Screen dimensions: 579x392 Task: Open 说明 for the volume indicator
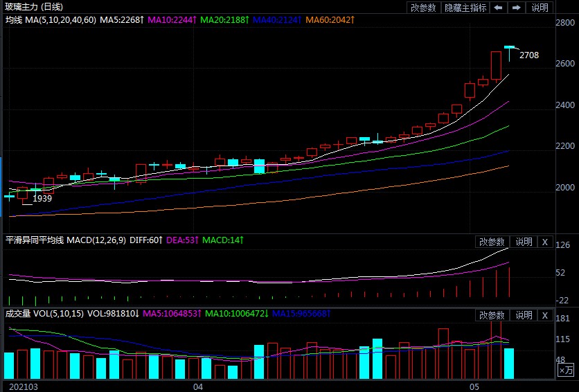click(524, 315)
